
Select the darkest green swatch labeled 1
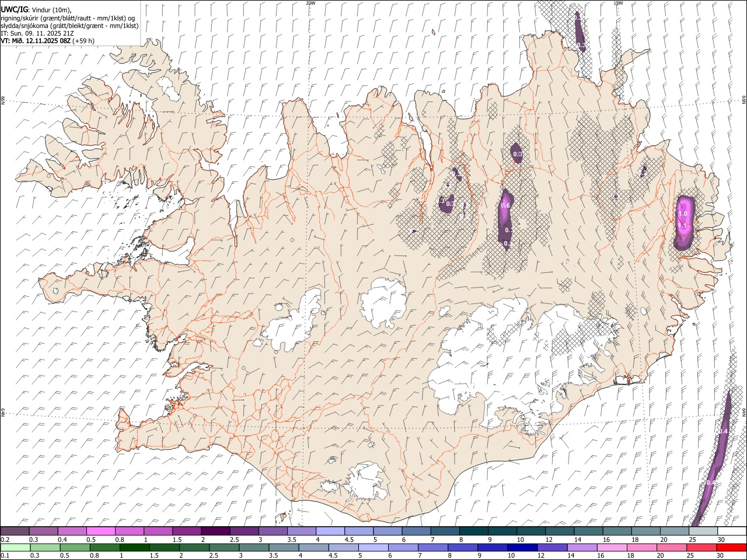(x=134, y=547)
